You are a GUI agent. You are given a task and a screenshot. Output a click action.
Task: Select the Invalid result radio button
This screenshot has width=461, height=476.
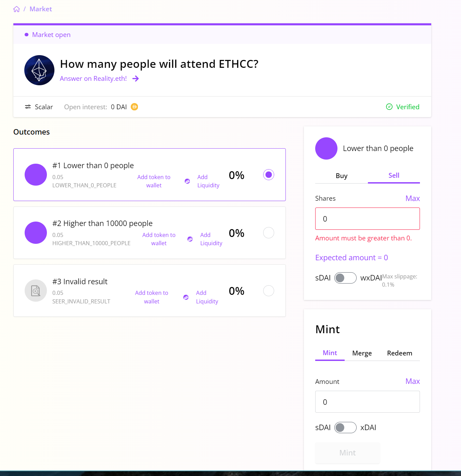pyautogui.click(x=269, y=291)
